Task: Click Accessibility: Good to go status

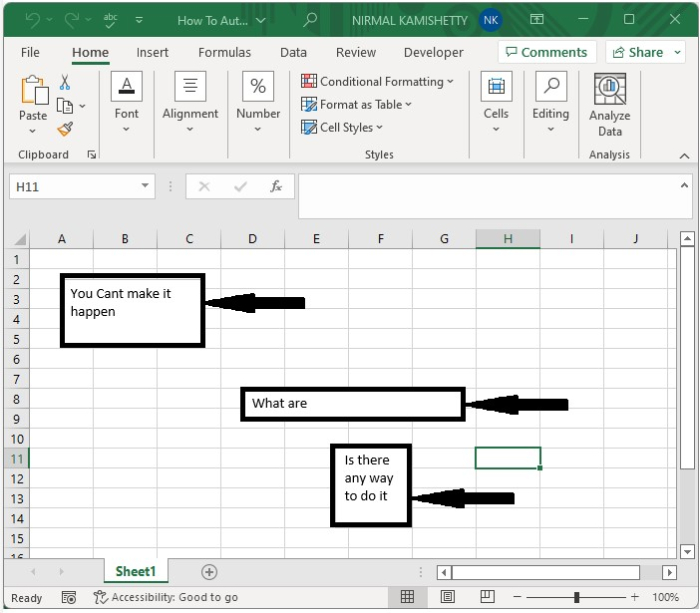Action: (x=166, y=597)
